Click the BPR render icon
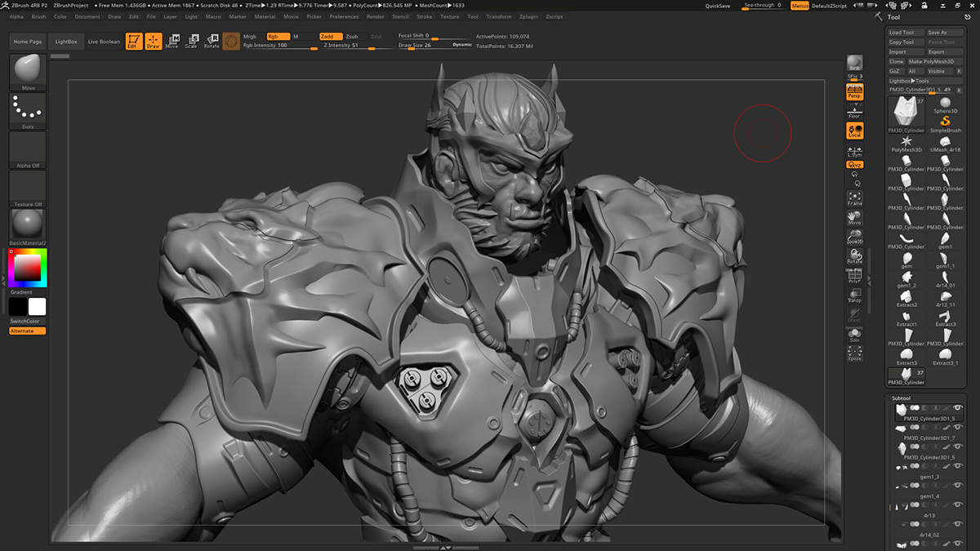980x551 pixels. (854, 64)
